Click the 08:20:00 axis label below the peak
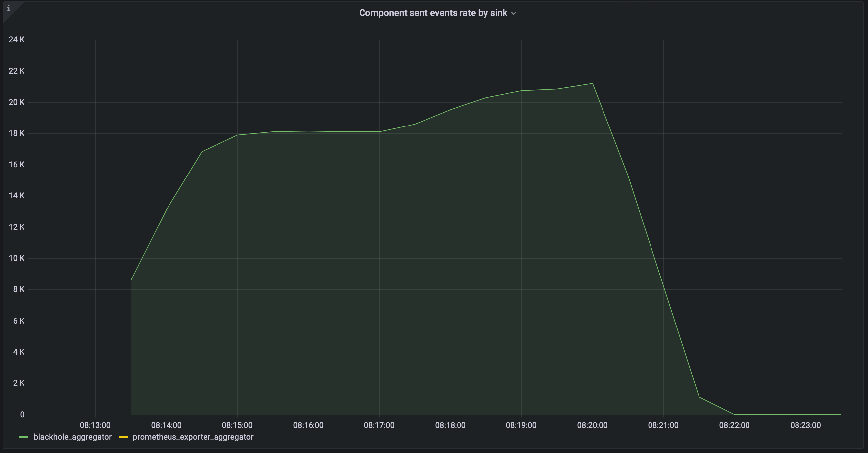 coord(593,425)
